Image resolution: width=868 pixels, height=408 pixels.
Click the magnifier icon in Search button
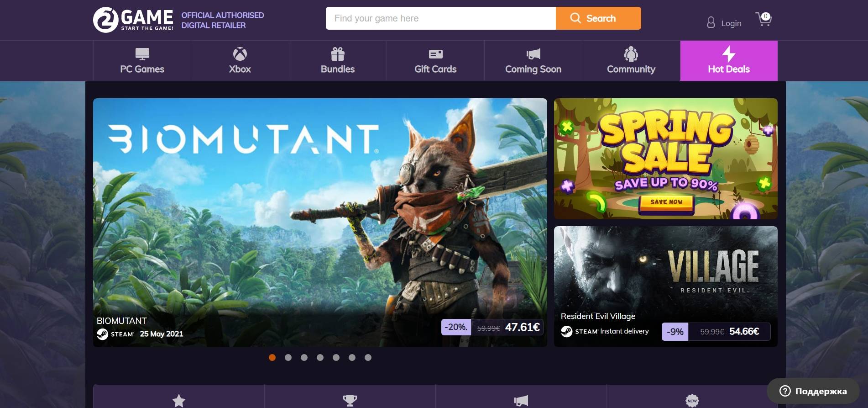click(575, 18)
